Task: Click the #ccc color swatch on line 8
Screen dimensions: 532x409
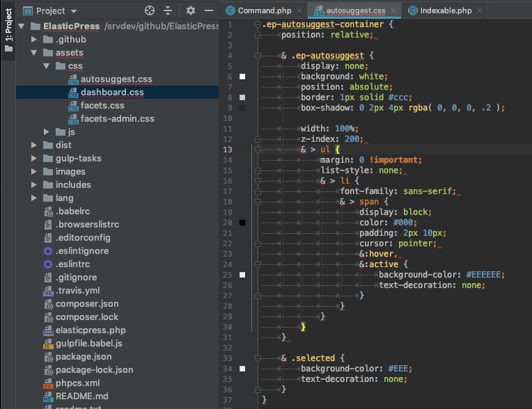Action: tap(242, 97)
